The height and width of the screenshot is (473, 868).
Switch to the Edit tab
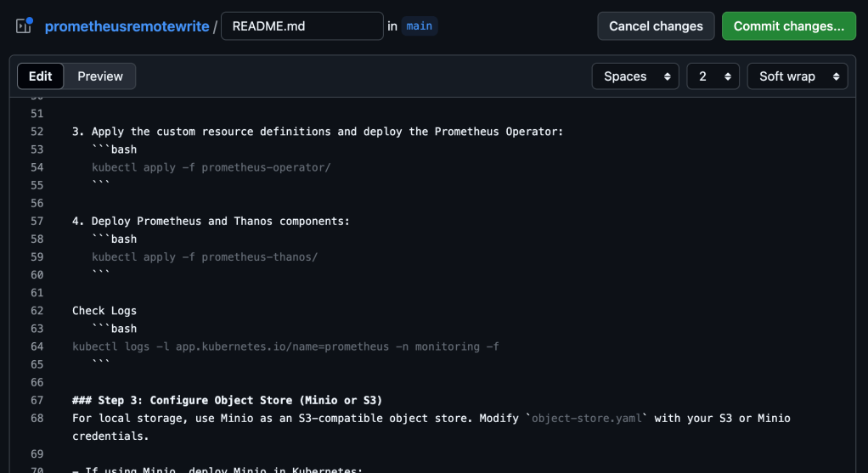[41, 76]
